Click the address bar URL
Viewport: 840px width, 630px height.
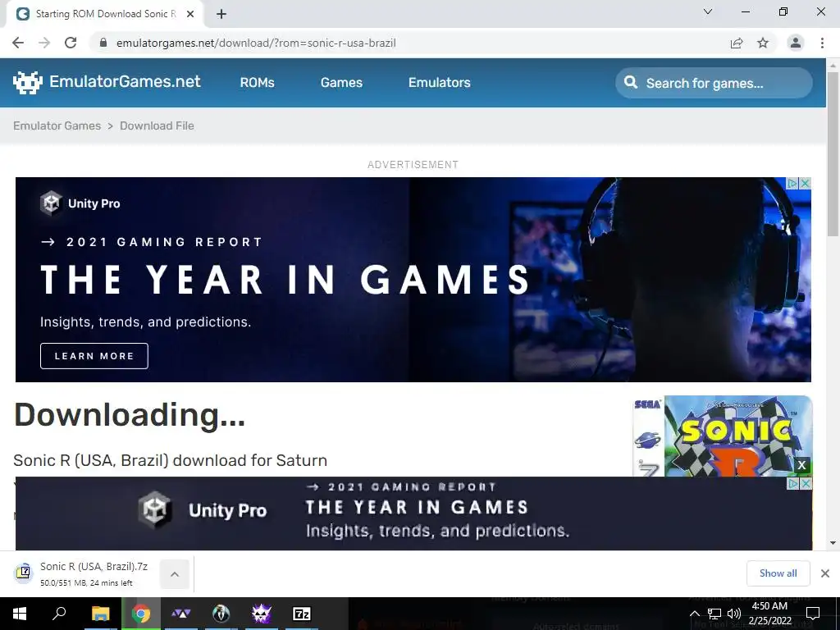click(256, 43)
